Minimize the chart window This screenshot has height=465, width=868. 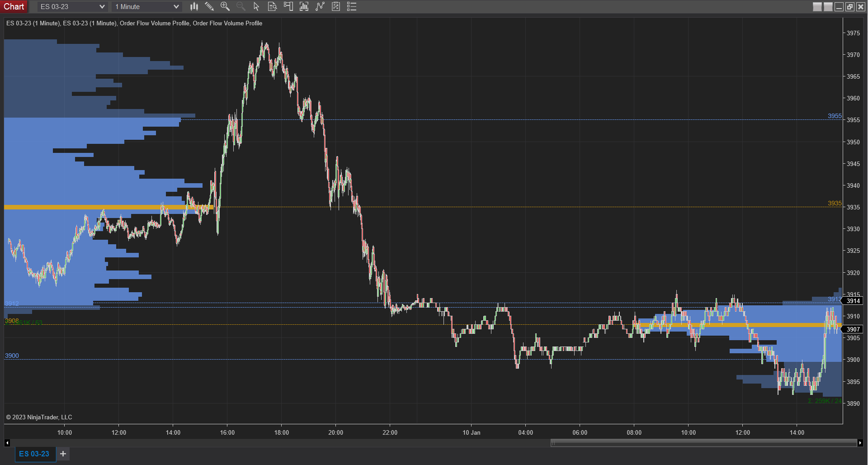[839, 7]
